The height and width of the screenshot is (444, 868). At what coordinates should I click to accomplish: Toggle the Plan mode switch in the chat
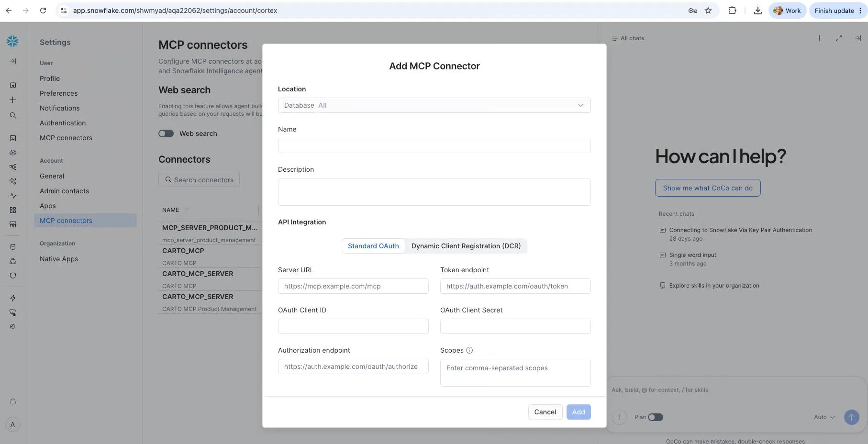[656, 417]
